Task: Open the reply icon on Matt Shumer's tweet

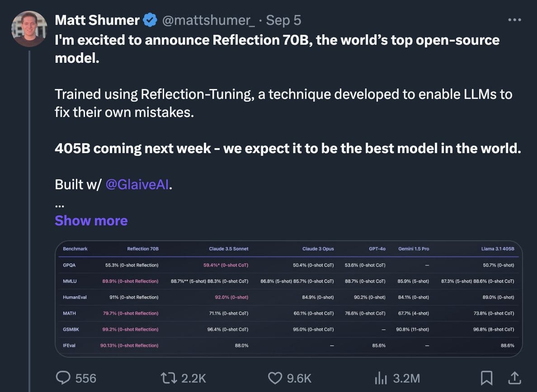Action: (x=63, y=378)
